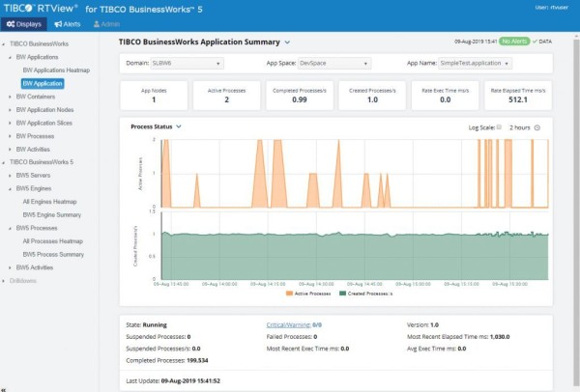This screenshot has width=580, height=392.
Task: Collapse the TIBCO BusinessWorks 5 node
Action: pyautogui.click(x=4, y=162)
